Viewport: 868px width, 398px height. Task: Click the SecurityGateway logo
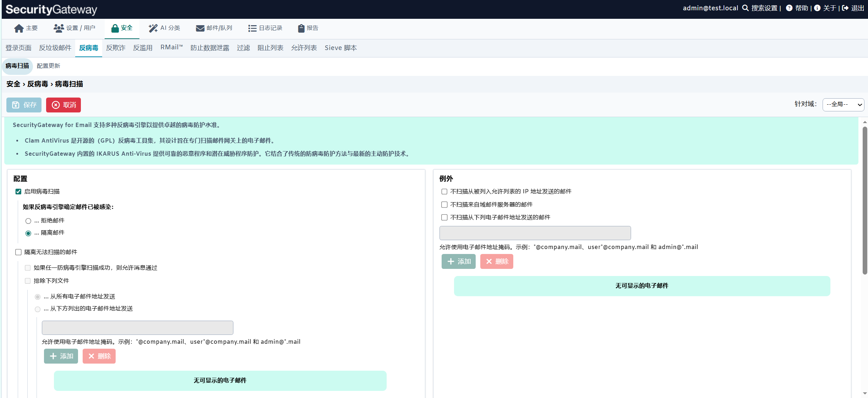tap(51, 9)
